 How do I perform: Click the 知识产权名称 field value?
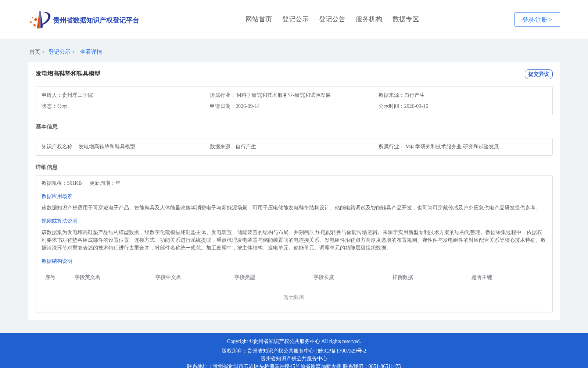point(107,146)
